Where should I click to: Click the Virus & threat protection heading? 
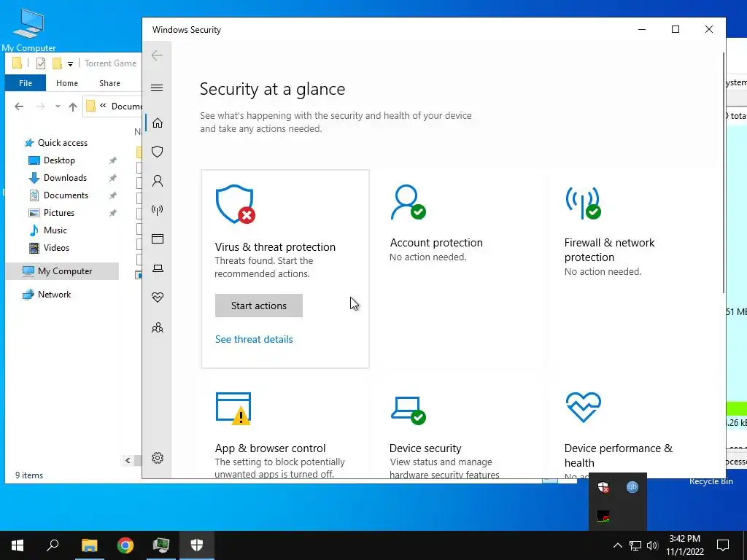coord(275,247)
